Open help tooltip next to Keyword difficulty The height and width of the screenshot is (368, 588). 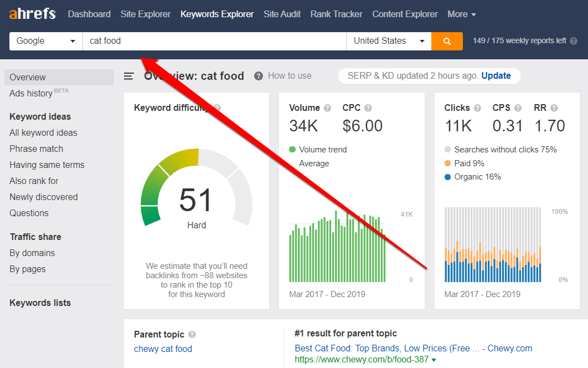(216, 108)
